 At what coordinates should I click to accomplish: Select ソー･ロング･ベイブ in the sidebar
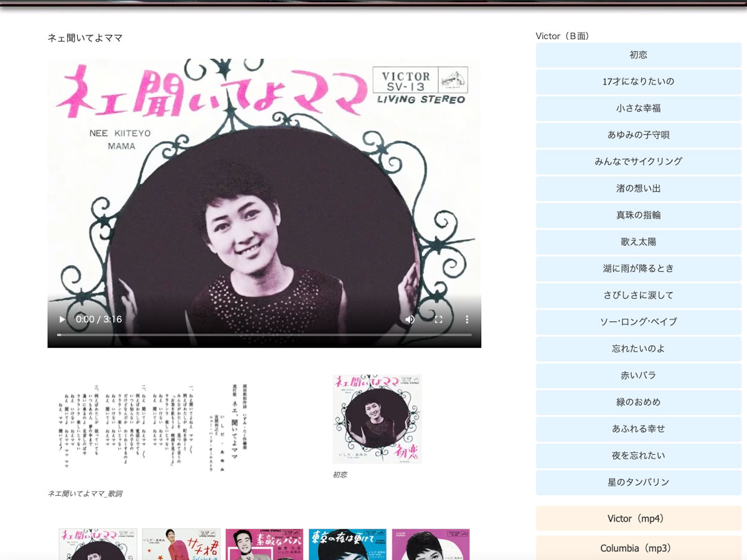coord(638,322)
